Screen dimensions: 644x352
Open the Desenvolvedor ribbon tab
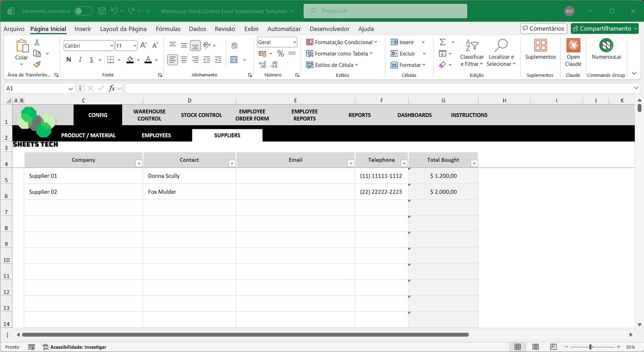330,29
